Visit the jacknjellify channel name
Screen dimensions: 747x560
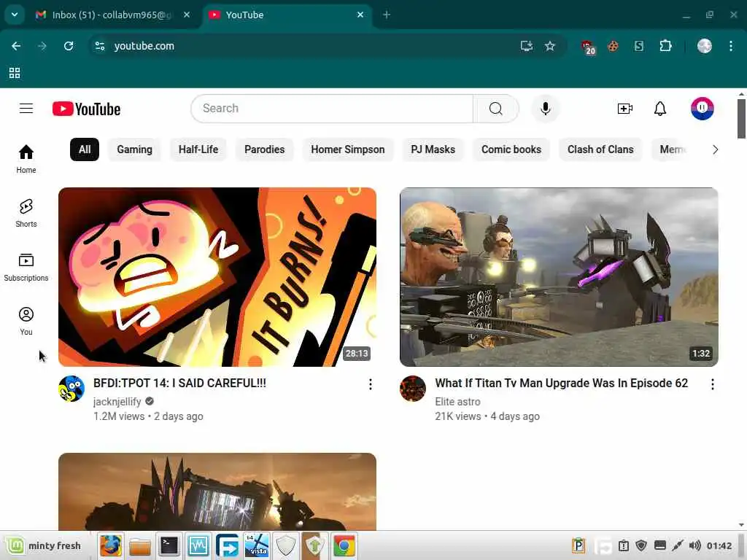[x=117, y=402]
